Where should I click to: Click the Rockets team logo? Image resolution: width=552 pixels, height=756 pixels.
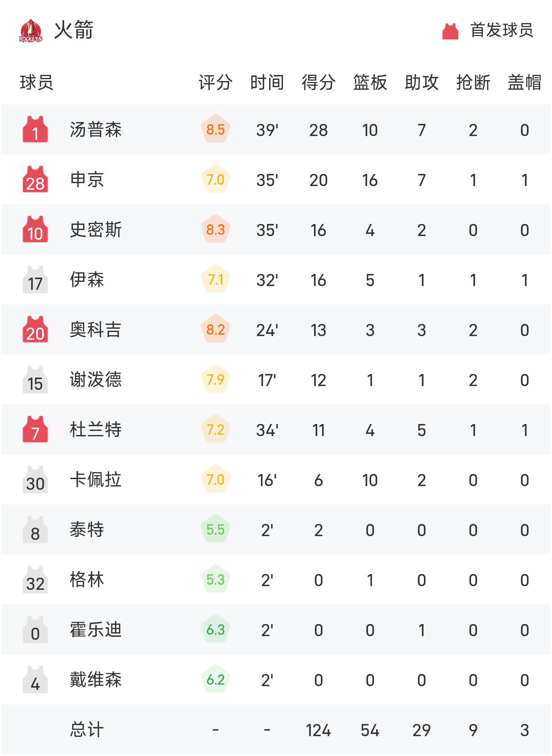point(31,31)
